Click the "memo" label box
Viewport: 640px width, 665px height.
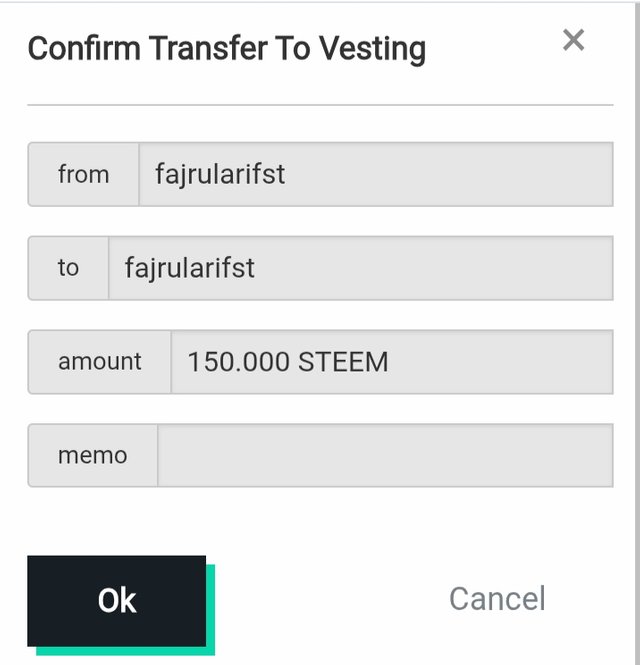pyautogui.click(x=93, y=455)
